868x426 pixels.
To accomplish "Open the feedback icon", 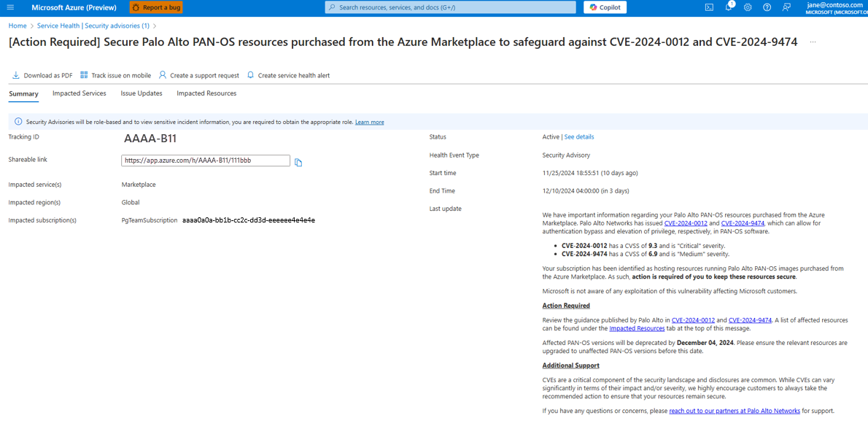I will pyautogui.click(x=786, y=8).
